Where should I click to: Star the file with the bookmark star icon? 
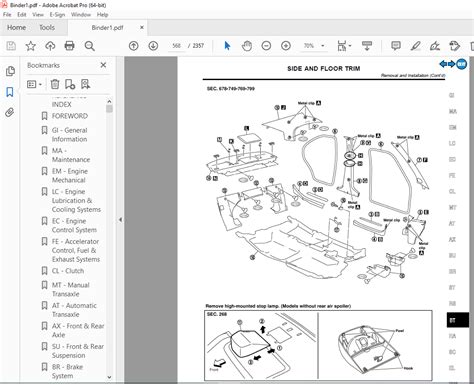point(31,46)
